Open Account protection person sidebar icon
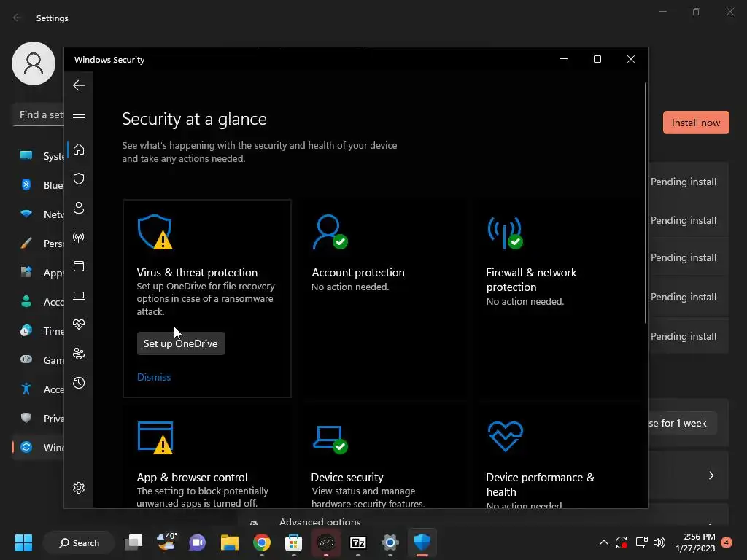This screenshot has width=747, height=560. point(79,208)
